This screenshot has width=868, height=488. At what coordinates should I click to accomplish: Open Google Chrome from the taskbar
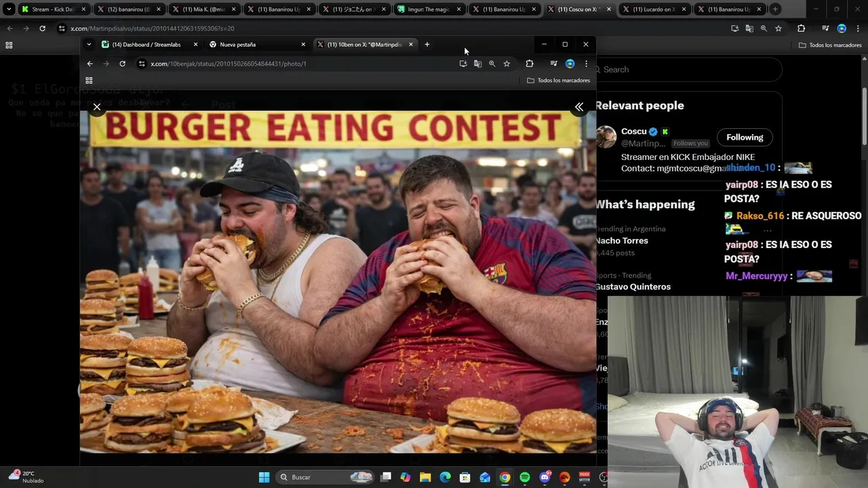click(505, 477)
